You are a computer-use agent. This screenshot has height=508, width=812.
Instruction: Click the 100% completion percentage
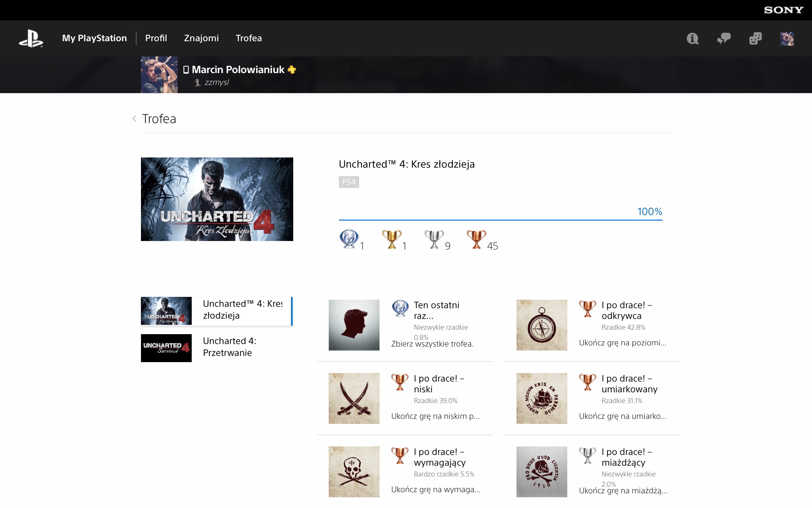tap(650, 211)
